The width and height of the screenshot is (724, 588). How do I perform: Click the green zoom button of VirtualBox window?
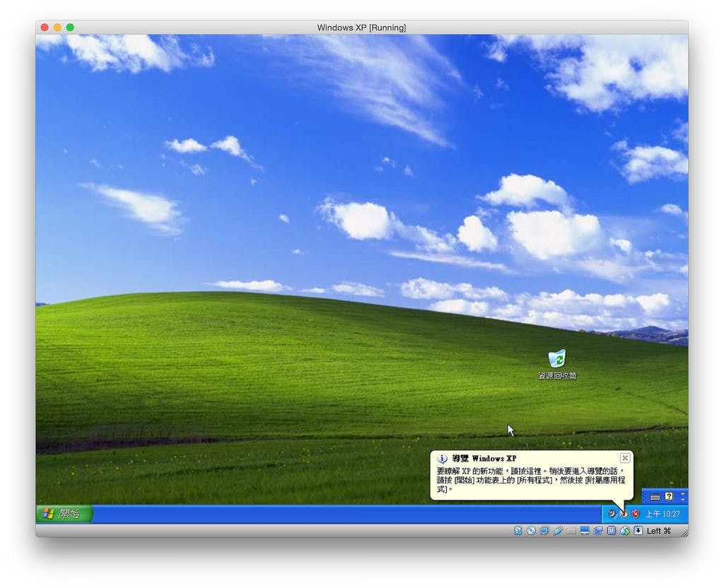(70, 28)
